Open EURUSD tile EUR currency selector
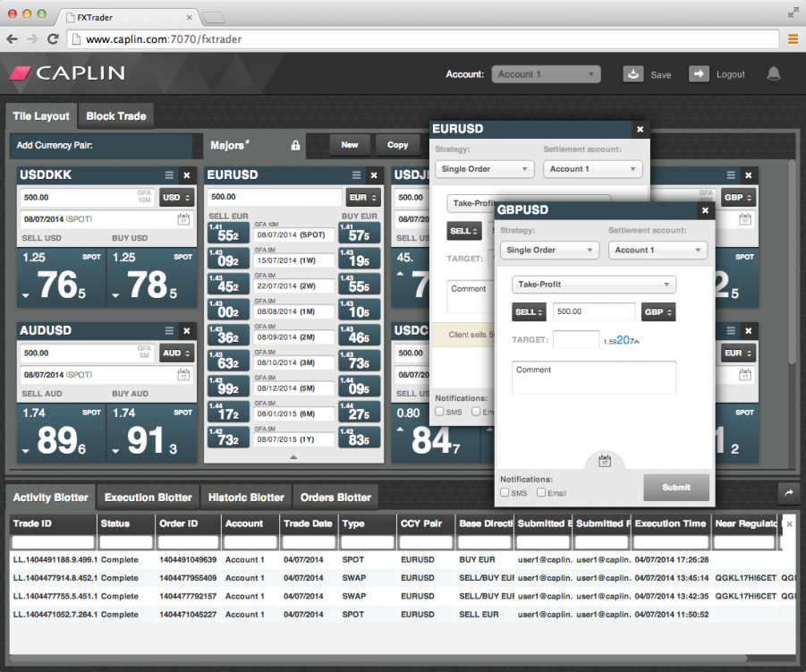The image size is (806, 672). pos(363,198)
